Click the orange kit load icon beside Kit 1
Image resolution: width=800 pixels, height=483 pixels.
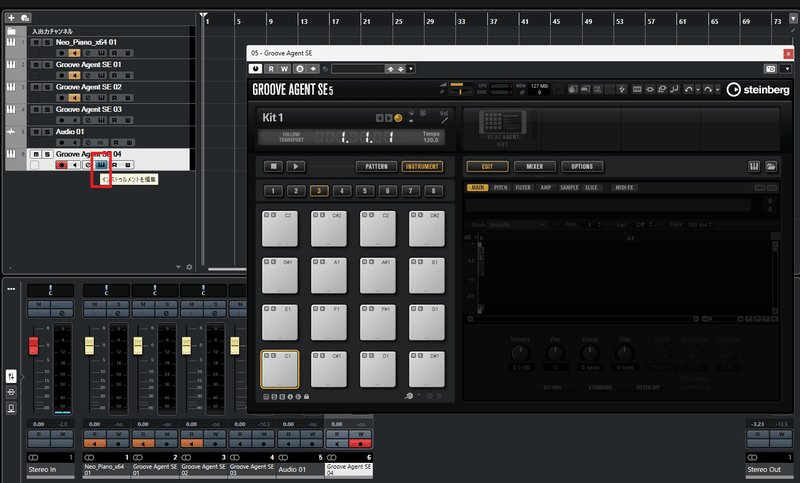pos(398,118)
